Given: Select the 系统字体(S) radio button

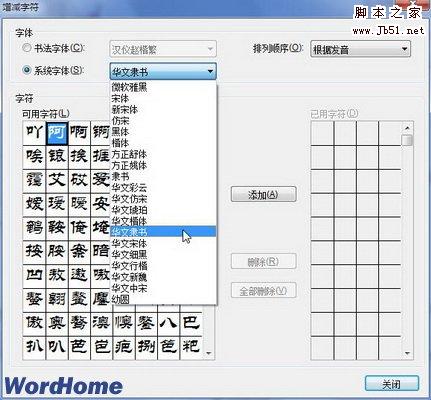Looking at the screenshot, I should pyautogui.click(x=27, y=70).
